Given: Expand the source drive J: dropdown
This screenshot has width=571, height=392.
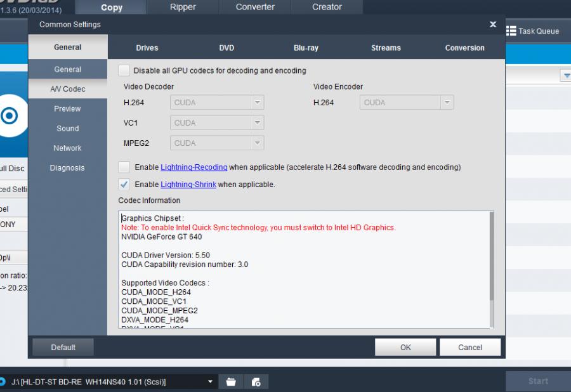Looking at the screenshot, I should (x=210, y=382).
